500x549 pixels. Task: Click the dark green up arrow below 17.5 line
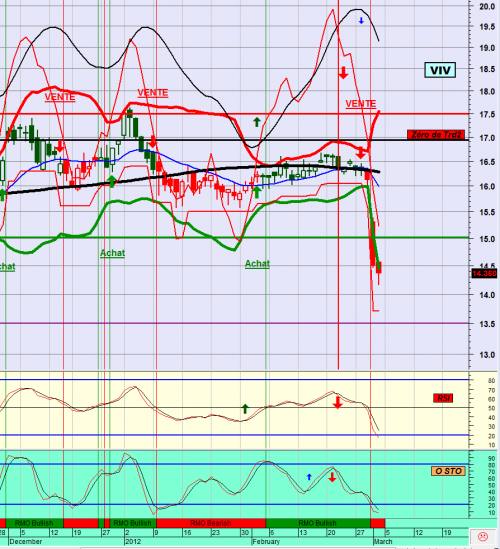[x=257, y=122]
